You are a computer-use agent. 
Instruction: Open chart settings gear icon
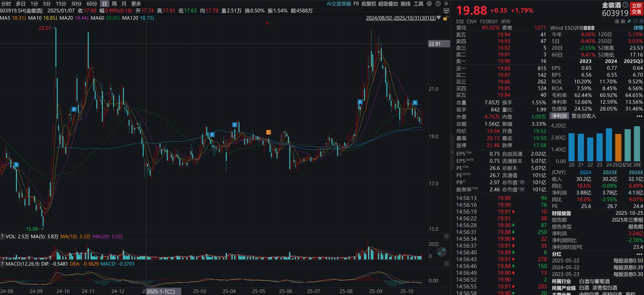429,4
